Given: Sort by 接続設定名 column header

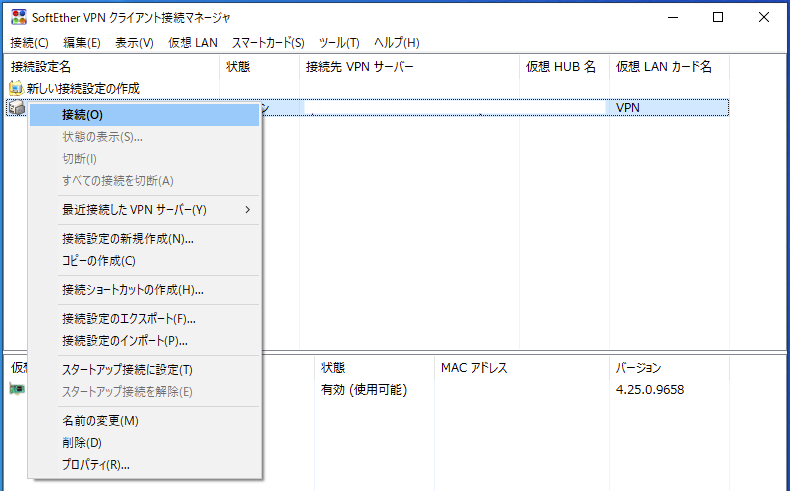Looking at the screenshot, I should click(x=112, y=67).
